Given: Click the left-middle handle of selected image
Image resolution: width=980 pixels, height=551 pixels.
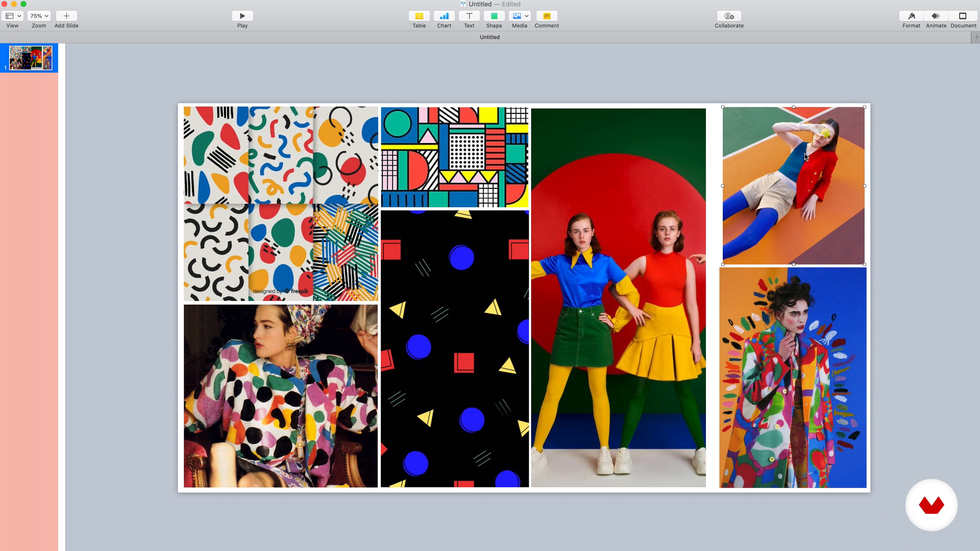Looking at the screenshot, I should [x=723, y=186].
